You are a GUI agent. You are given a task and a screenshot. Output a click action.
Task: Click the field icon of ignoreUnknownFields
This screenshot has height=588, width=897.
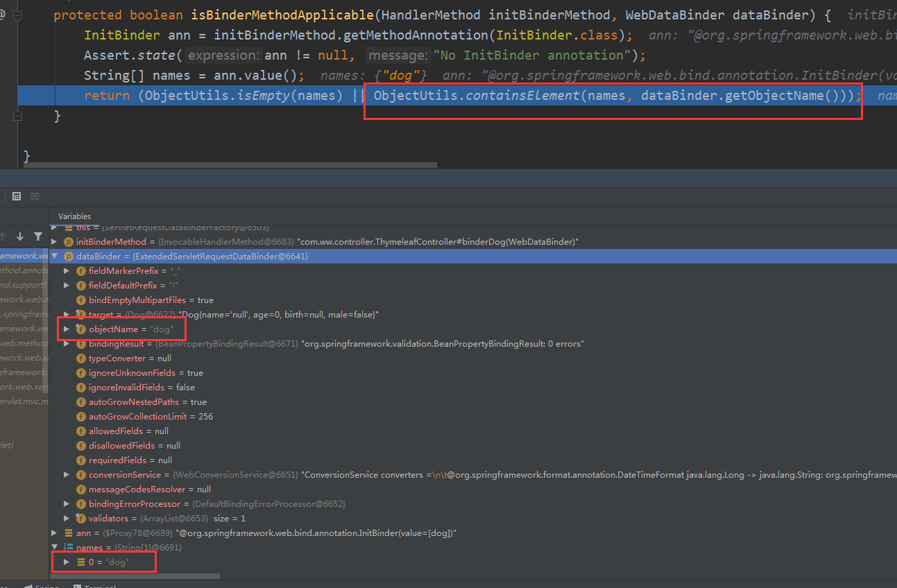(81, 373)
